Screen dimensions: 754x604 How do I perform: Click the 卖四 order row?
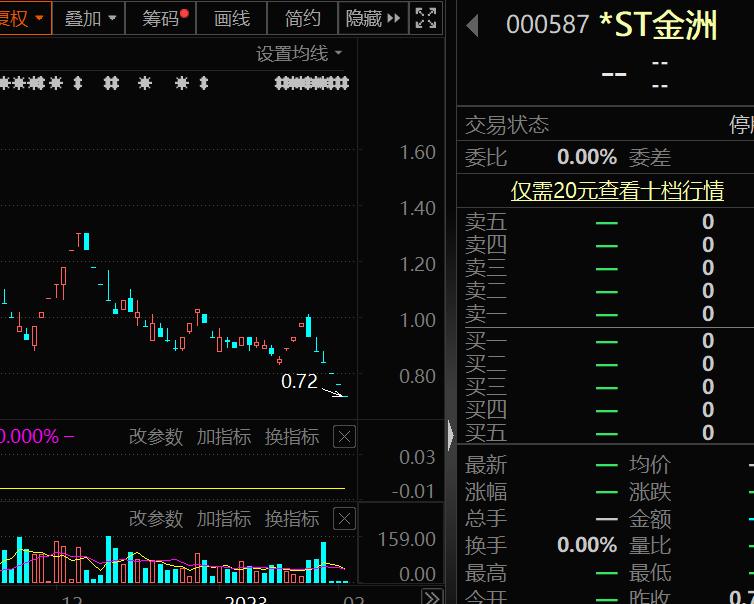coord(605,245)
